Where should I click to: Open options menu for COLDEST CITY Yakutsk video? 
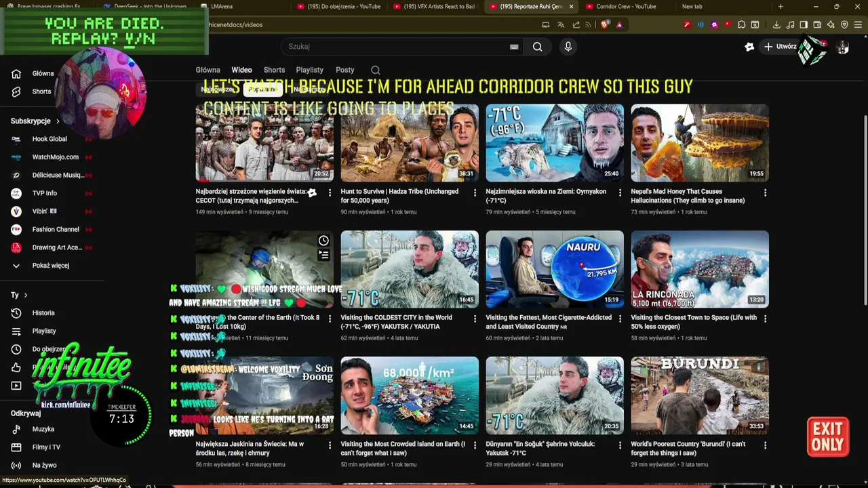(475, 319)
